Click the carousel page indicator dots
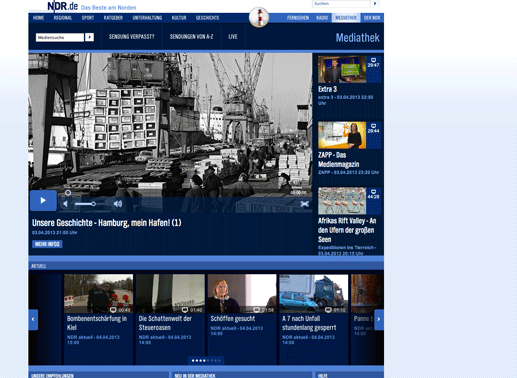517x378 pixels. pyautogui.click(x=206, y=360)
